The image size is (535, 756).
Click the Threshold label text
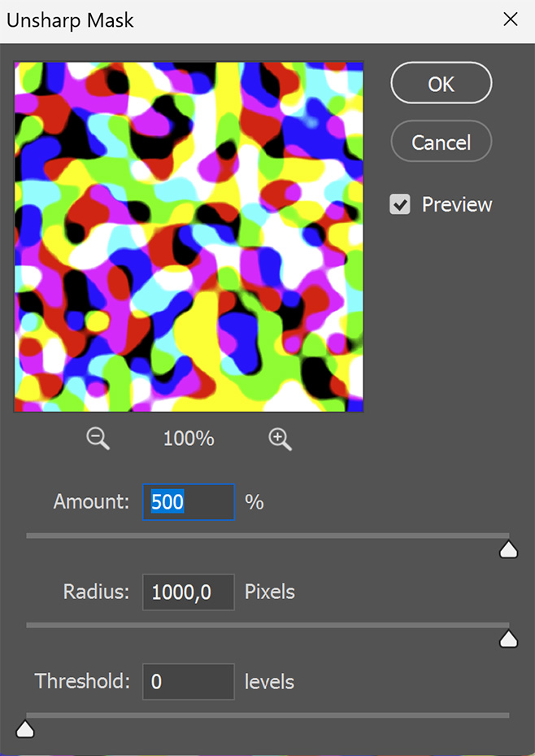[82, 681]
